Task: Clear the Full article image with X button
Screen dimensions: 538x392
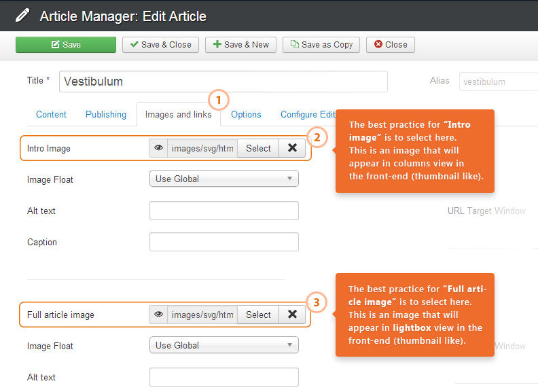Action: coord(292,315)
